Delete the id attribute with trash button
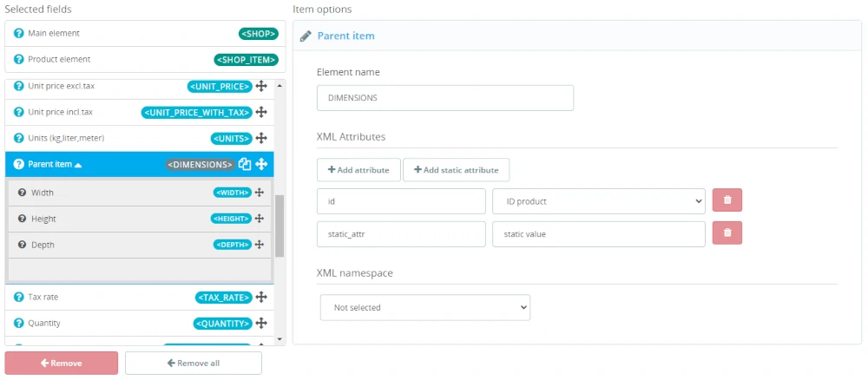 727,201
